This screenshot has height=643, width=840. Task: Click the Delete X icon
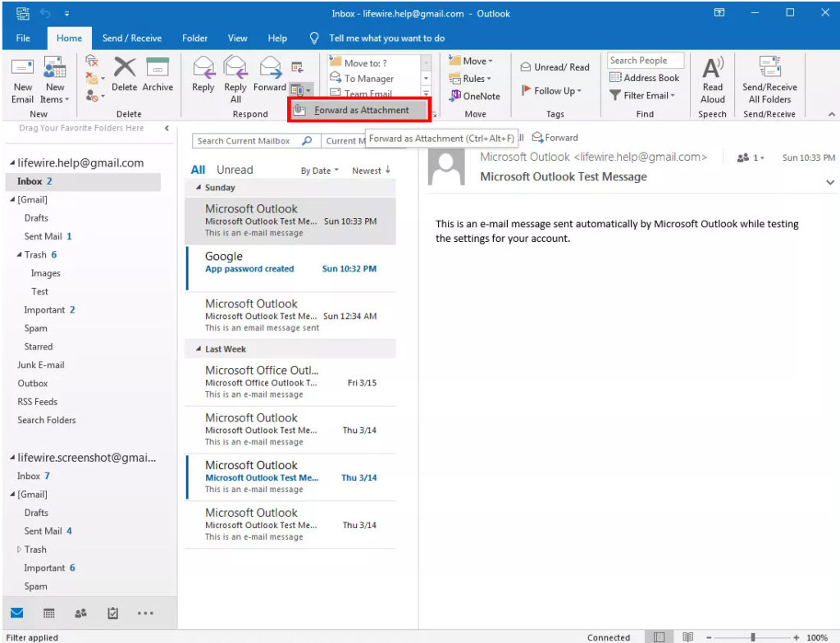[x=125, y=67]
